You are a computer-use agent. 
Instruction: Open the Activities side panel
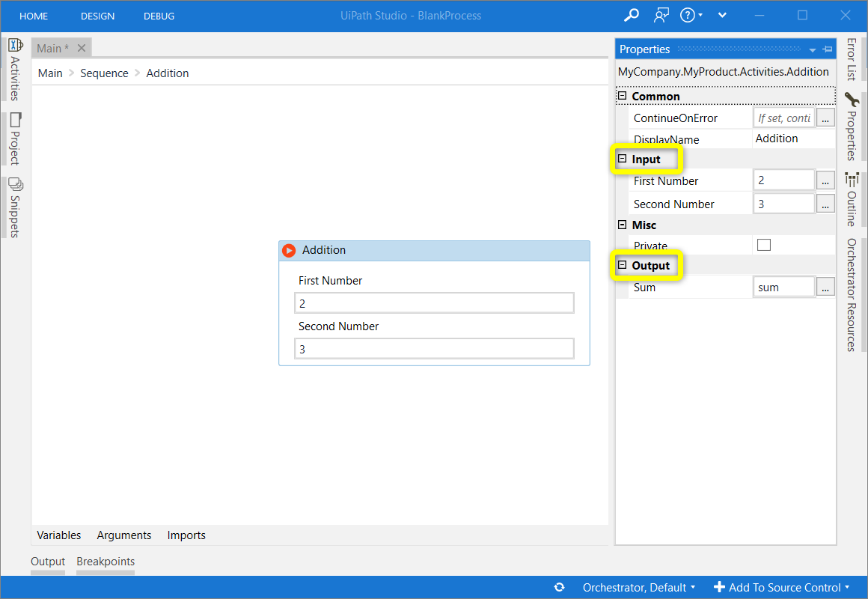[15, 69]
